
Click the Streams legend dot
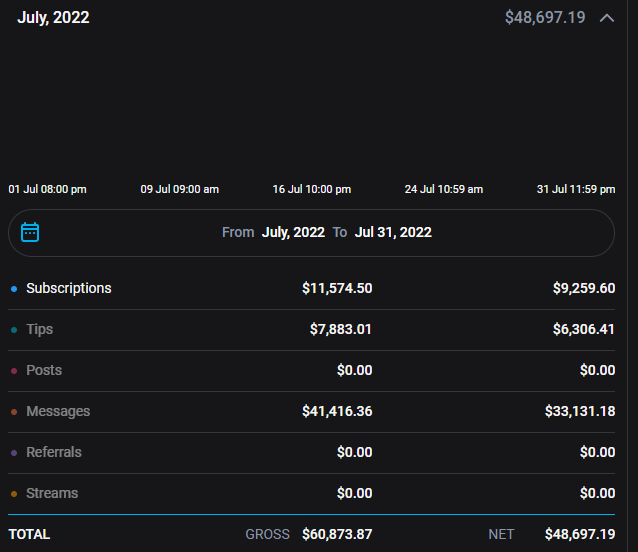[14, 494]
